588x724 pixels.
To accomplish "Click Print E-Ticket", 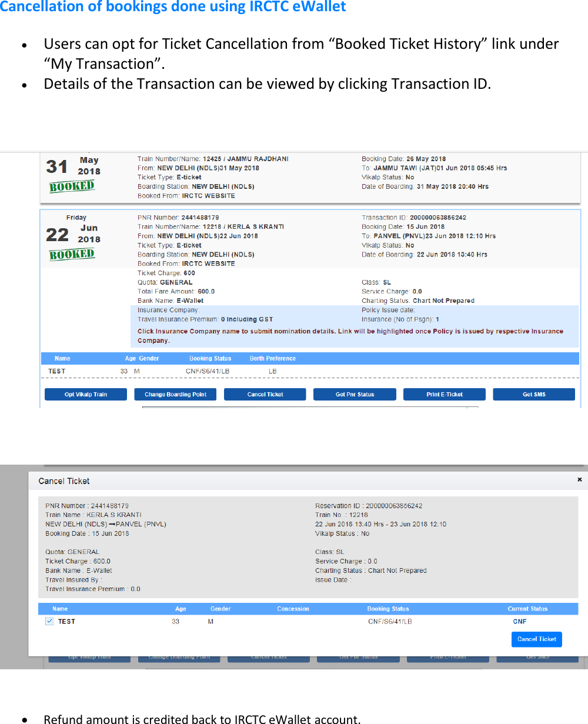I will click(x=444, y=394).
